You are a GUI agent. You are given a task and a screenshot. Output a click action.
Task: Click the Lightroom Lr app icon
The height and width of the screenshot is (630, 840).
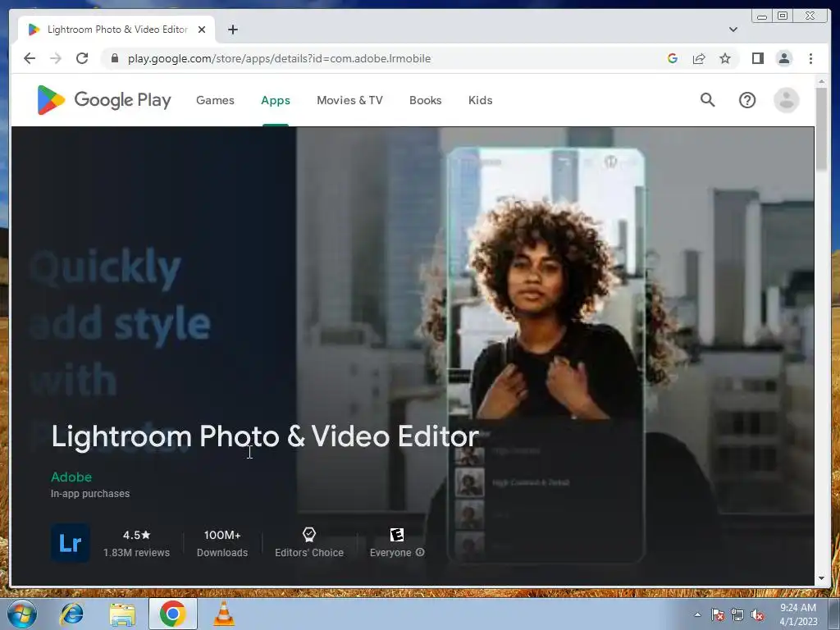point(71,543)
